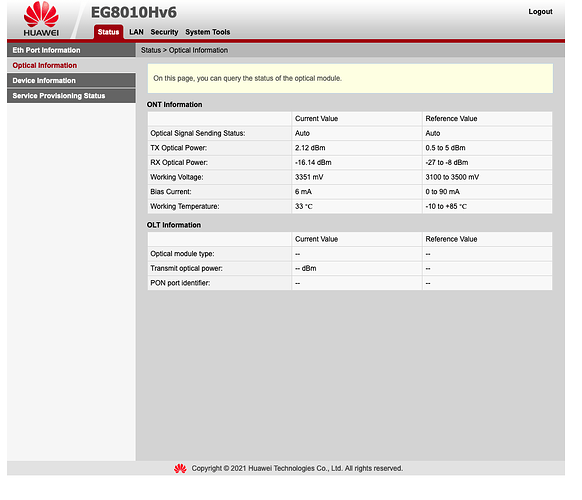This screenshot has width=582, height=500.
Task: Click the 0.5 to 5 dBm reference value
Action: coord(445,148)
